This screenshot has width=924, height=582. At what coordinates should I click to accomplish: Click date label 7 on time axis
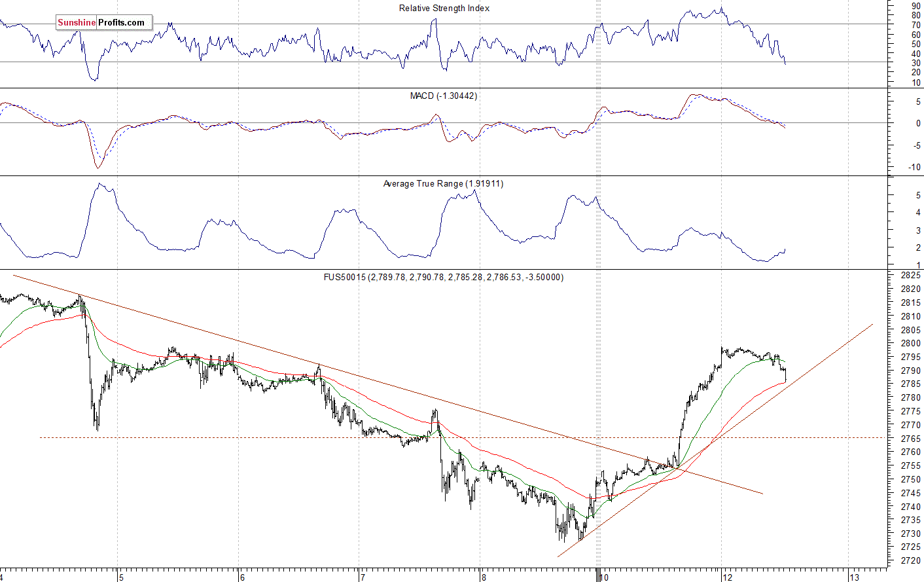point(363,577)
